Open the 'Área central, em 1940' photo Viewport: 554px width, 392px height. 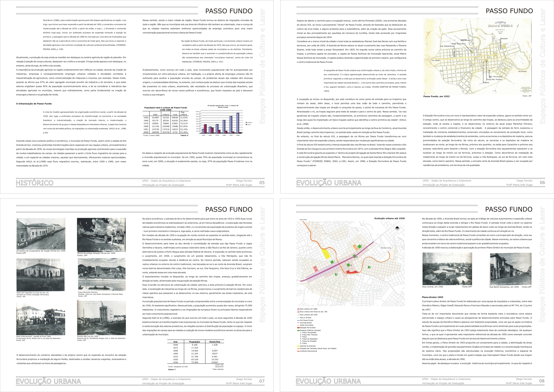[x=447, y=269]
